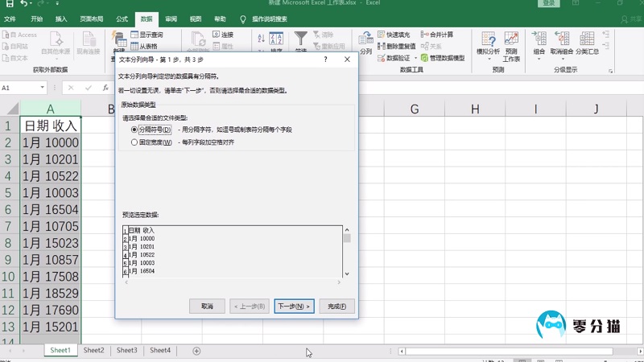Viewport: 644px width, 362px height.
Task: Select the 固定宽度 radio option
Action: [134, 142]
